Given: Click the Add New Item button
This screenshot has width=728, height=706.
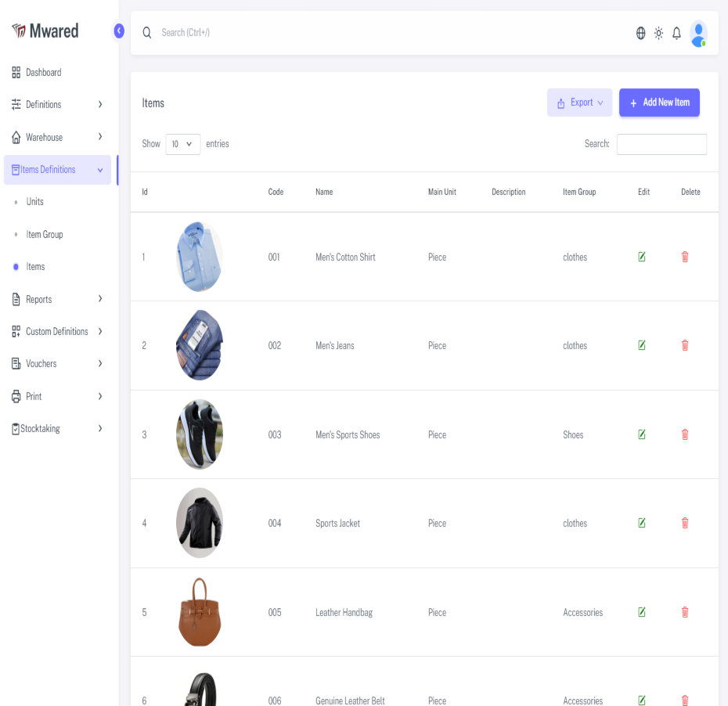Looking at the screenshot, I should (x=659, y=103).
